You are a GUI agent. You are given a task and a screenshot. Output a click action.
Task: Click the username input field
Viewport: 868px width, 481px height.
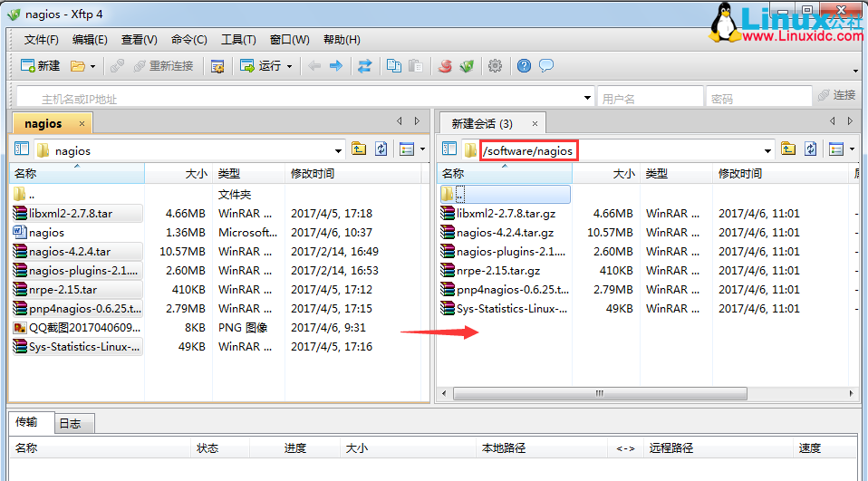pyautogui.click(x=650, y=98)
